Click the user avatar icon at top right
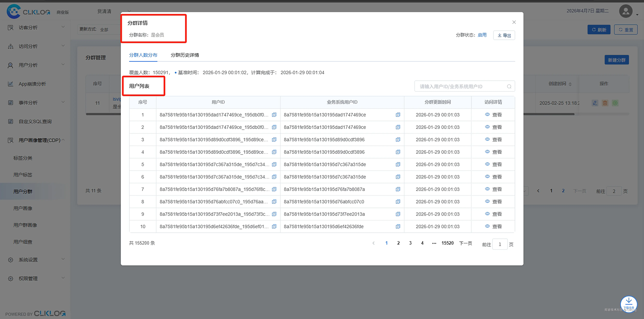 (x=626, y=11)
